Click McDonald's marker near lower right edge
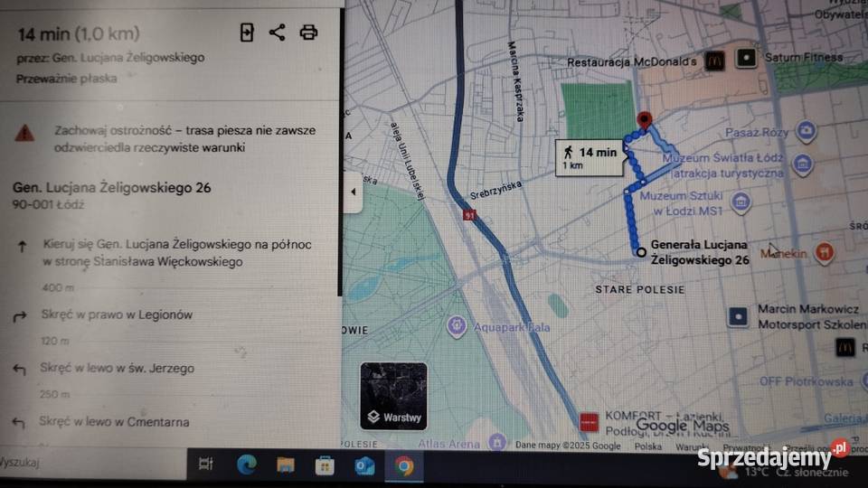The width and height of the screenshot is (868, 488). 844,347
